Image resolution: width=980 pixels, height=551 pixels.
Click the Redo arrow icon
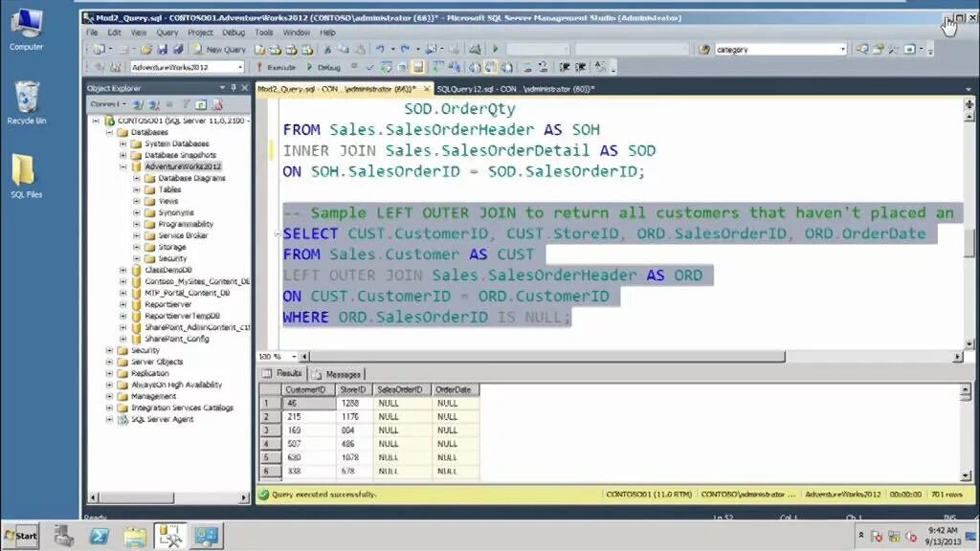click(x=405, y=49)
